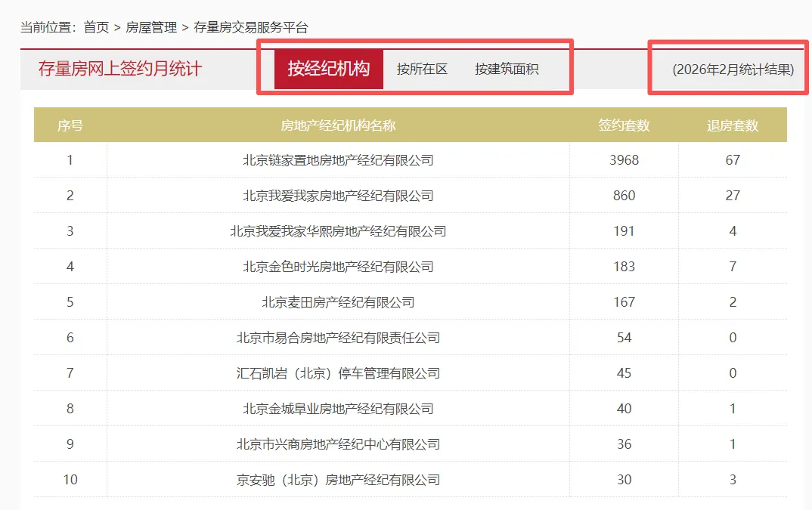Click signed count 191 for 我爱我家华熙
Screen dimensions: 812x510
(624, 231)
